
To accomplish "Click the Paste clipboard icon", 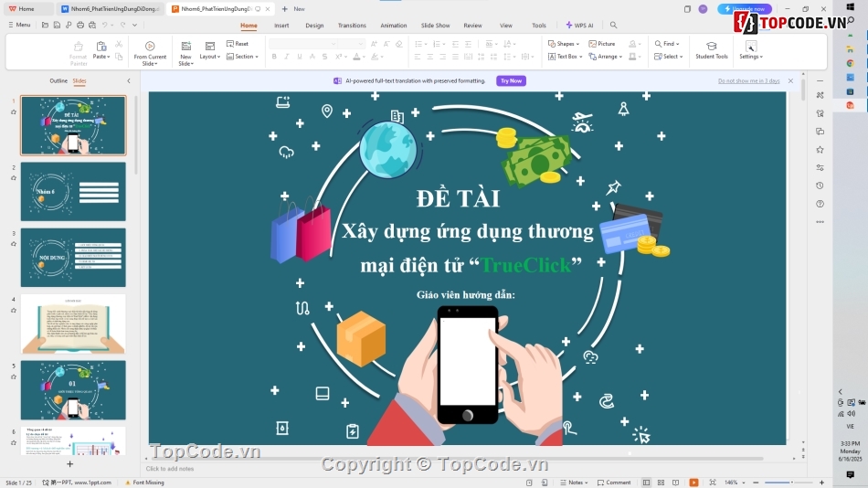I will pyautogui.click(x=101, y=46).
